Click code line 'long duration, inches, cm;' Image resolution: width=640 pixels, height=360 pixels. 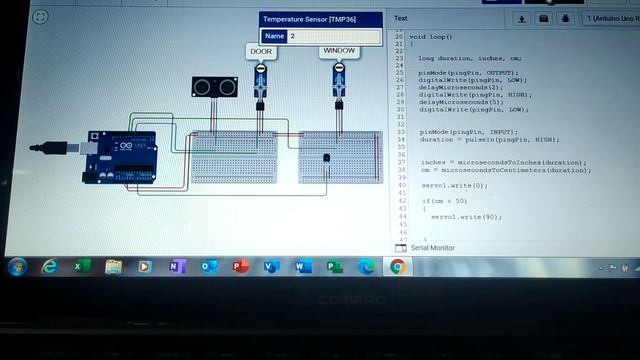coord(469,58)
